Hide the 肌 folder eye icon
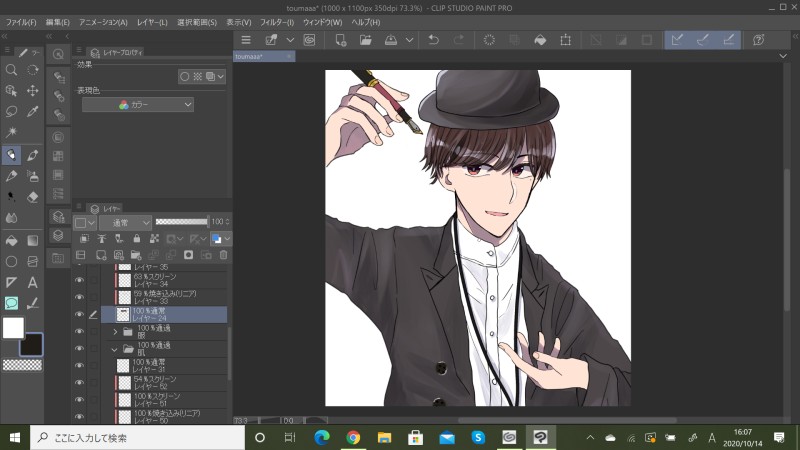Viewport: 800px width, 450px height. click(x=79, y=348)
